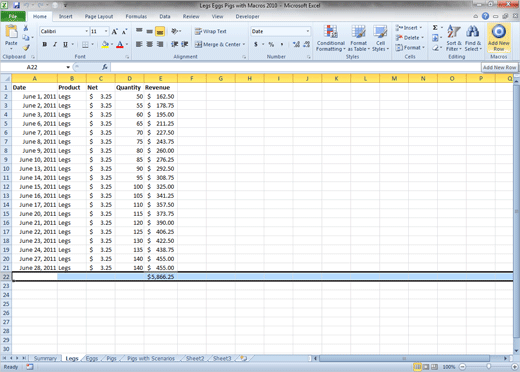Click the Comma Style icon

pyautogui.click(x=282, y=44)
